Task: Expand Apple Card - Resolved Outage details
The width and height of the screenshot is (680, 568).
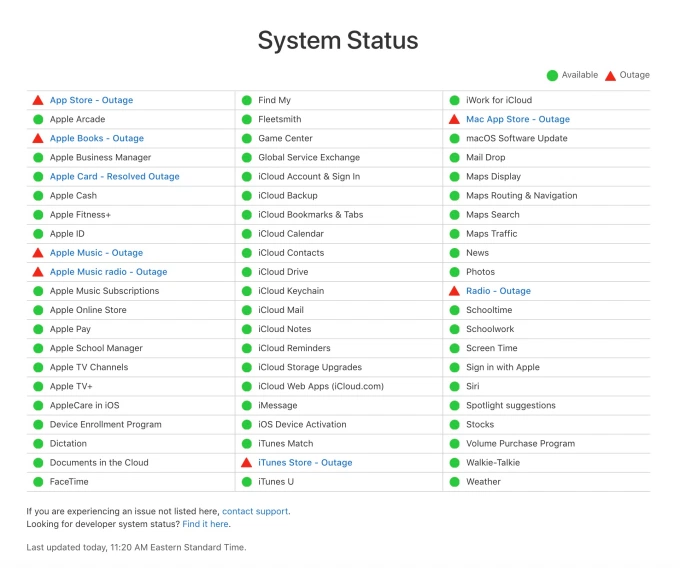Action: point(114,177)
